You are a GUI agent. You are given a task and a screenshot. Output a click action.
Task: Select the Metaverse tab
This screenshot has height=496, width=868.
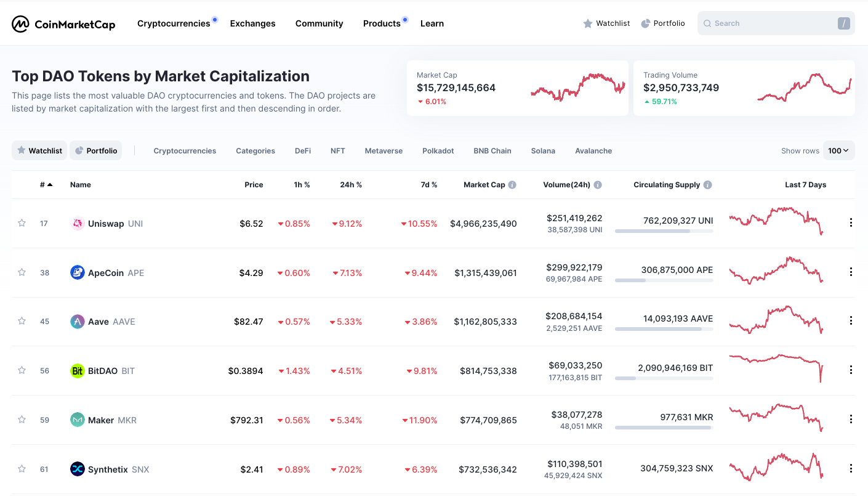(x=384, y=151)
